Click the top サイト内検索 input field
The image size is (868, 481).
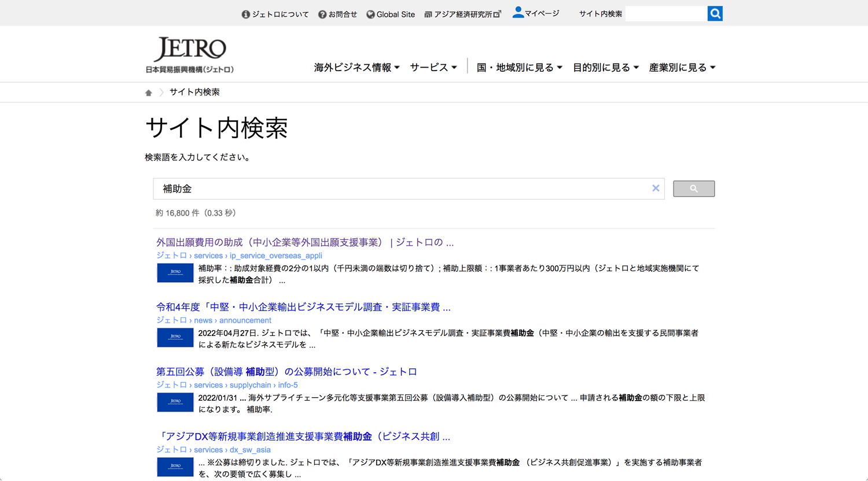click(x=666, y=14)
